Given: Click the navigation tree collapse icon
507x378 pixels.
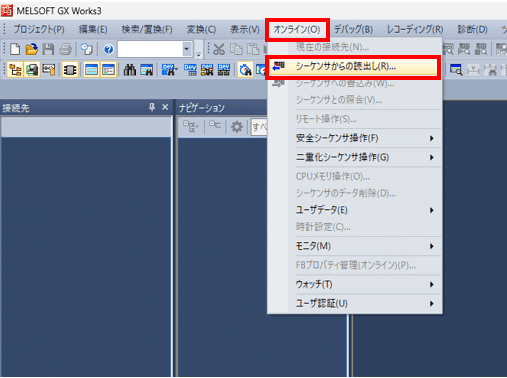Looking at the screenshot, I should (215, 126).
